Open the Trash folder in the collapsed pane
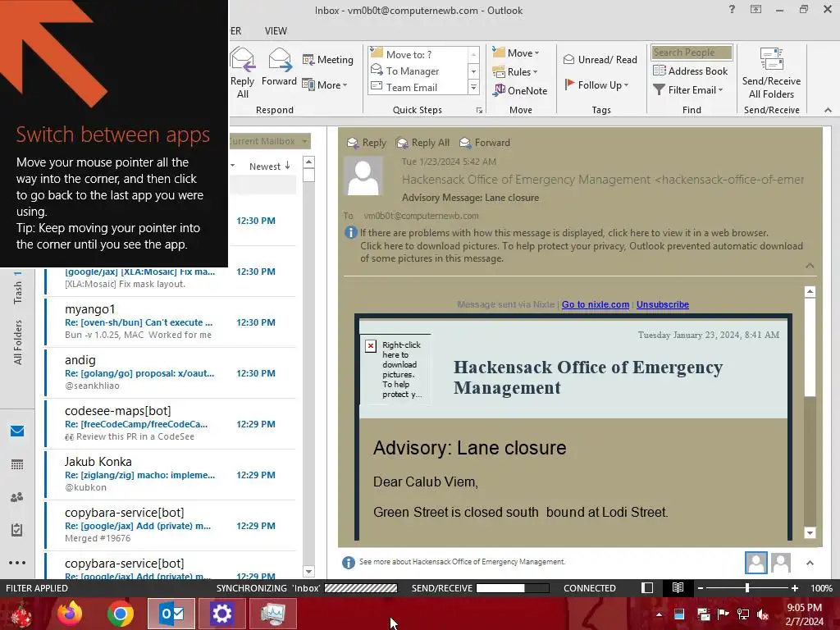Image resolution: width=840 pixels, height=630 pixels. pos(18,288)
